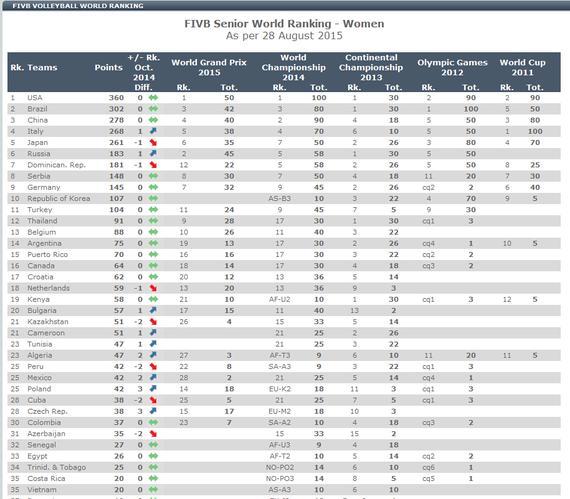Click green arrow in Republic of Korea row
570x499 pixels.
153,198
